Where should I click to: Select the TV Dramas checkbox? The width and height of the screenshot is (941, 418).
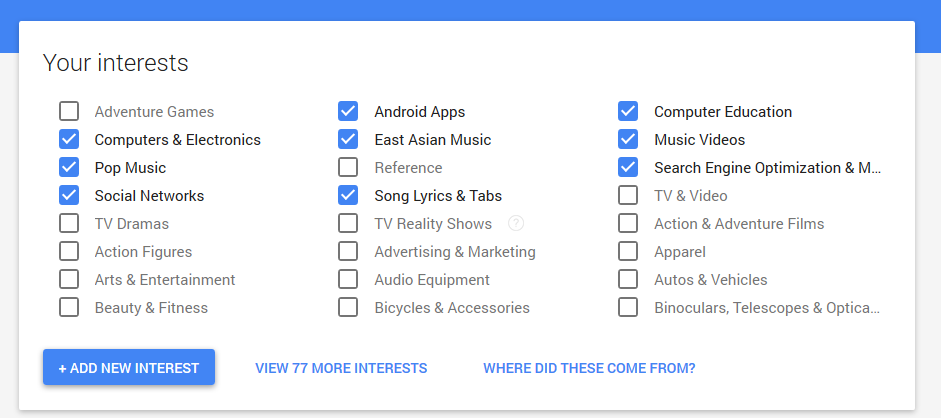pos(69,224)
